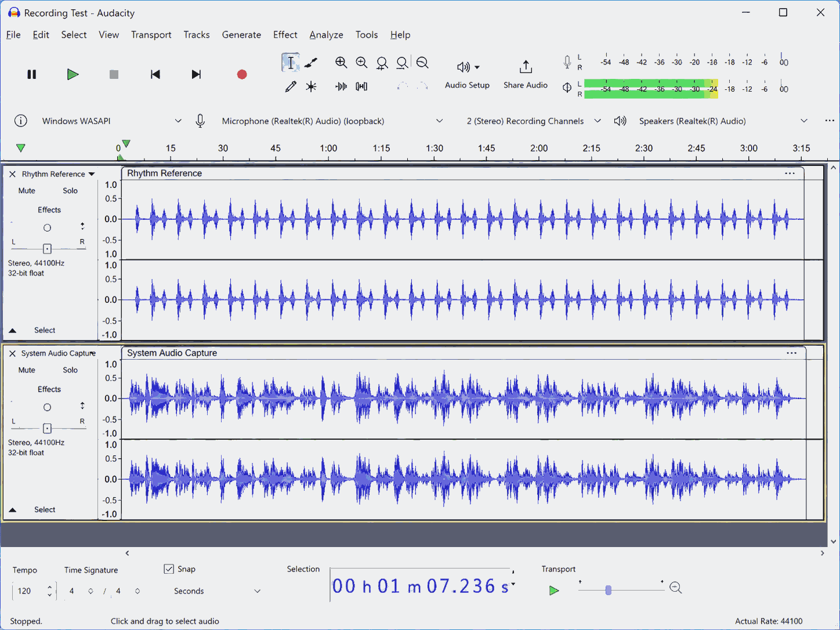Click the info icon beside Windows WASAPI
This screenshot has height=630, width=840.
pos(20,121)
